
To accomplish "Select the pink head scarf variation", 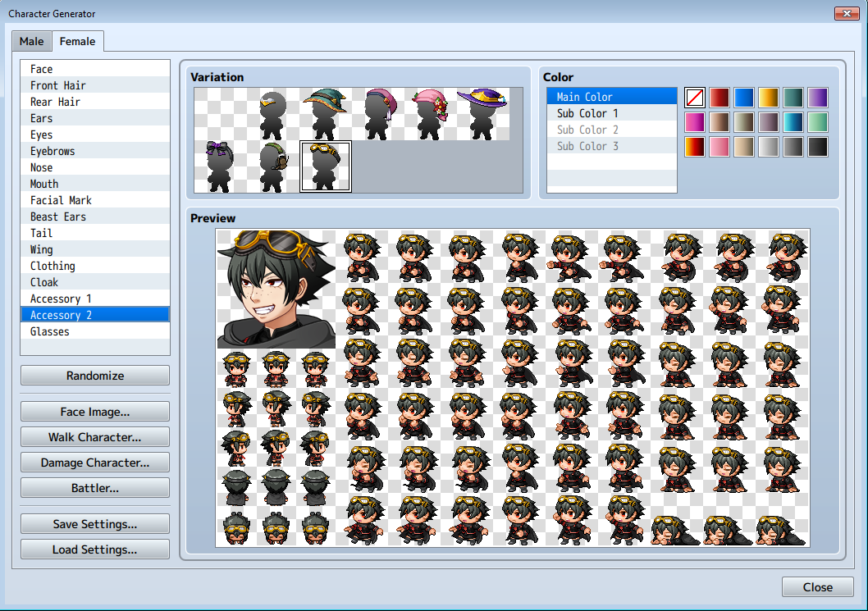I will point(378,114).
